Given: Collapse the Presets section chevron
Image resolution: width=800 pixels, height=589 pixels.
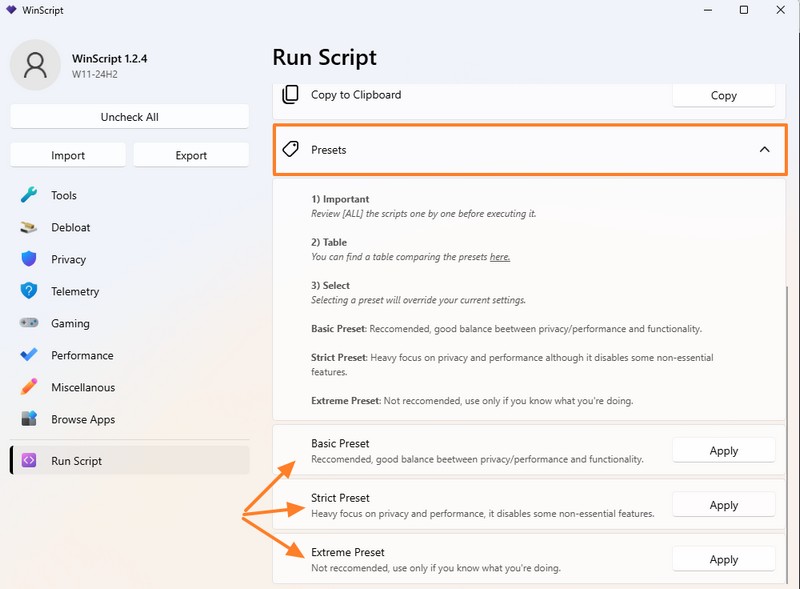Looking at the screenshot, I should coord(764,149).
